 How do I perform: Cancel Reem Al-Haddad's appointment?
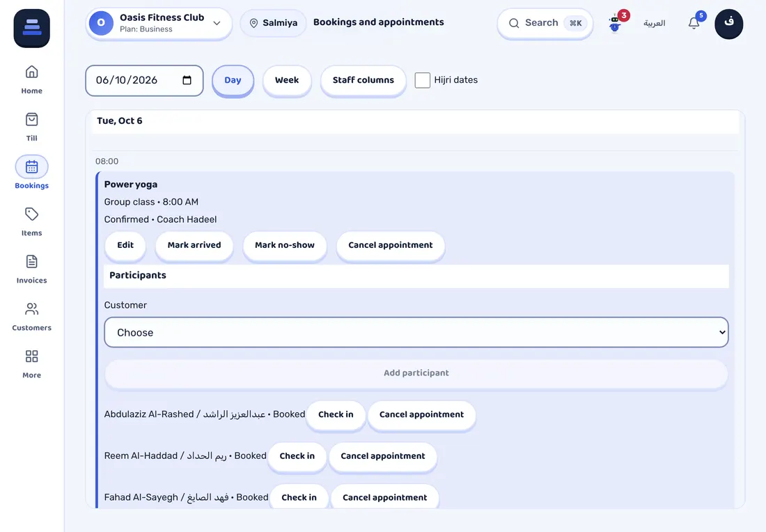[x=383, y=456]
